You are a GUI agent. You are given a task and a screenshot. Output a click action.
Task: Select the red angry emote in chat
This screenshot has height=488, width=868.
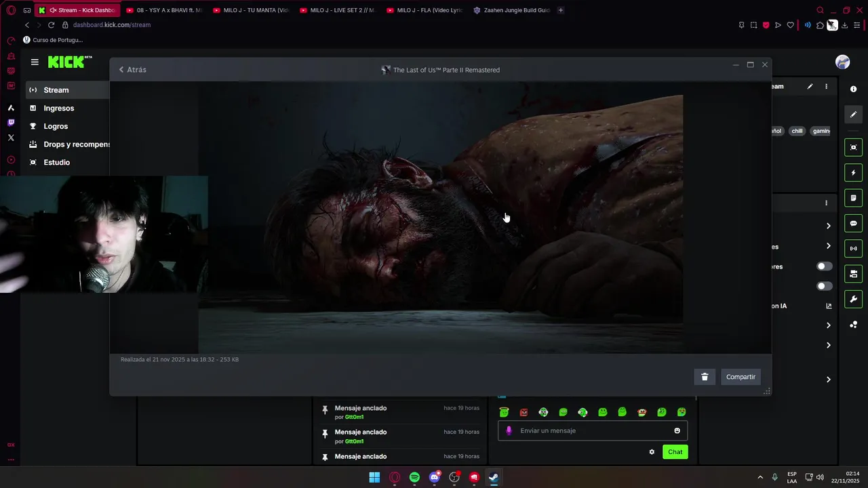click(524, 412)
